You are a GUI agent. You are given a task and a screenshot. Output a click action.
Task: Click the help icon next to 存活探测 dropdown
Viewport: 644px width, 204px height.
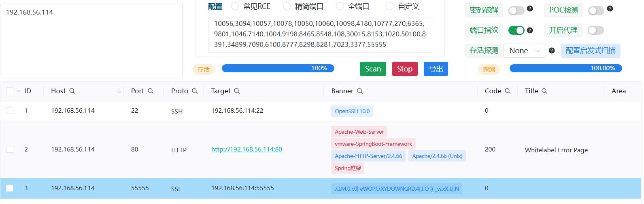(x=552, y=50)
